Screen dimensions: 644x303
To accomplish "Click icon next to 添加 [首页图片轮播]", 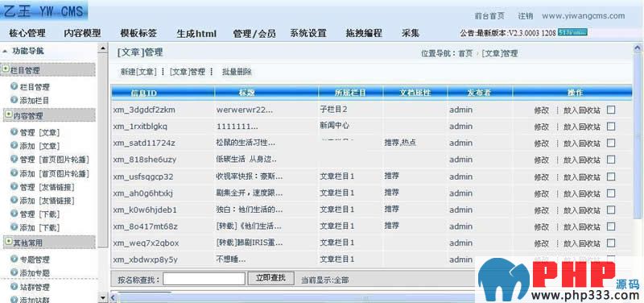I will [14, 173].
